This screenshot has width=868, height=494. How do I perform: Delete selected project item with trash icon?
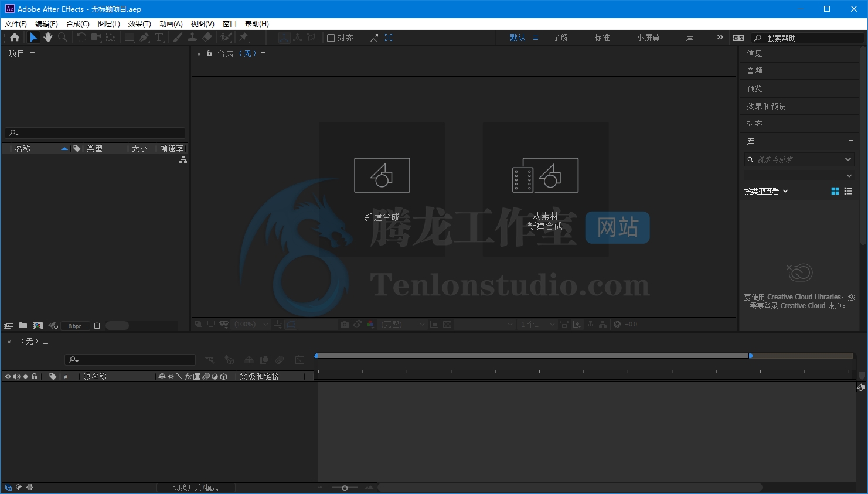coord(97,326)
